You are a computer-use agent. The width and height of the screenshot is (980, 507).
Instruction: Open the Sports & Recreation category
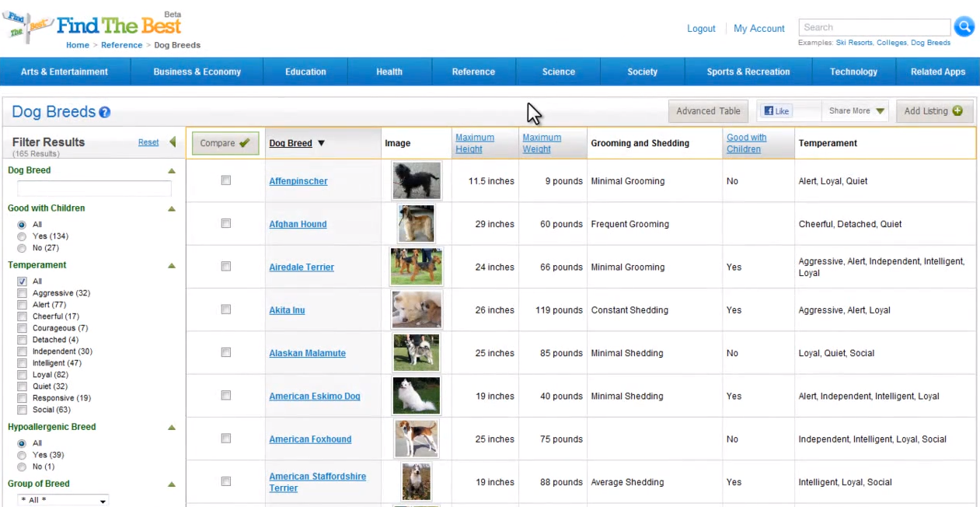tap(748, 72)
